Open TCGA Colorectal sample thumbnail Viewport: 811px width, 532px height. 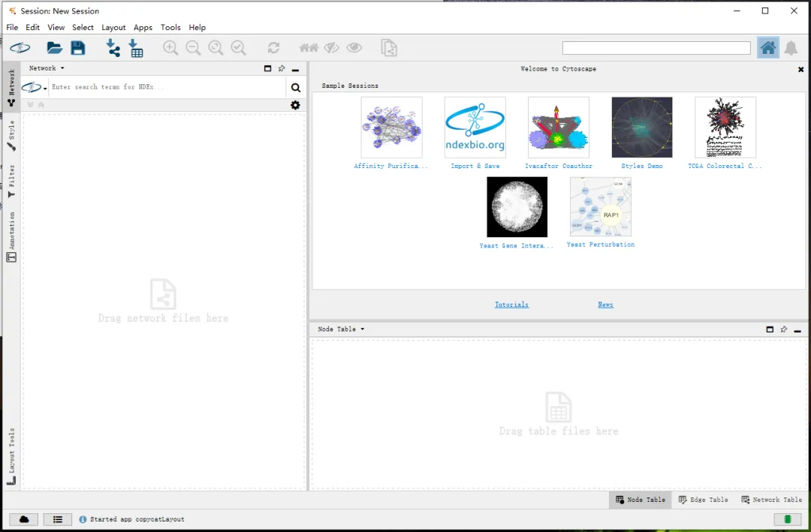tap(725, 127)
